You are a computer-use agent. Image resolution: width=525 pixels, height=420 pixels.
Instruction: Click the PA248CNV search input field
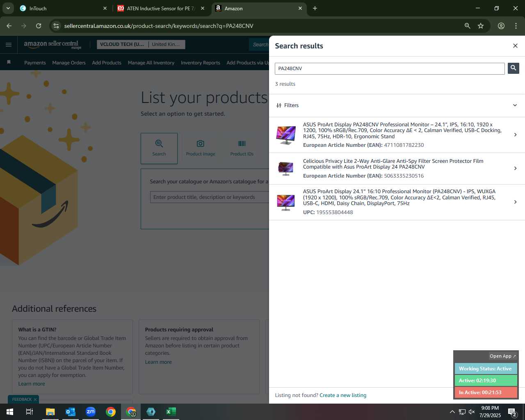pyautogui.click(x=390, y=68)
